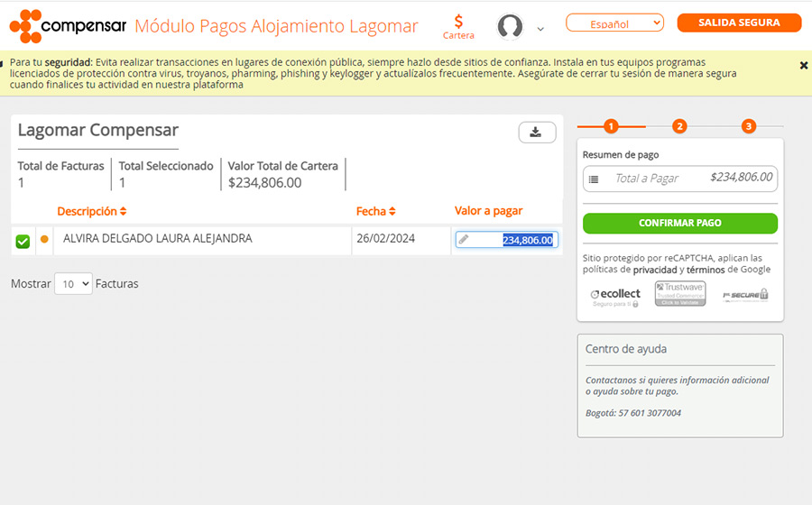This screenshot has width=812, height=505.
Task: Click the F-Secure badge logo
Action: pos(745,295)
